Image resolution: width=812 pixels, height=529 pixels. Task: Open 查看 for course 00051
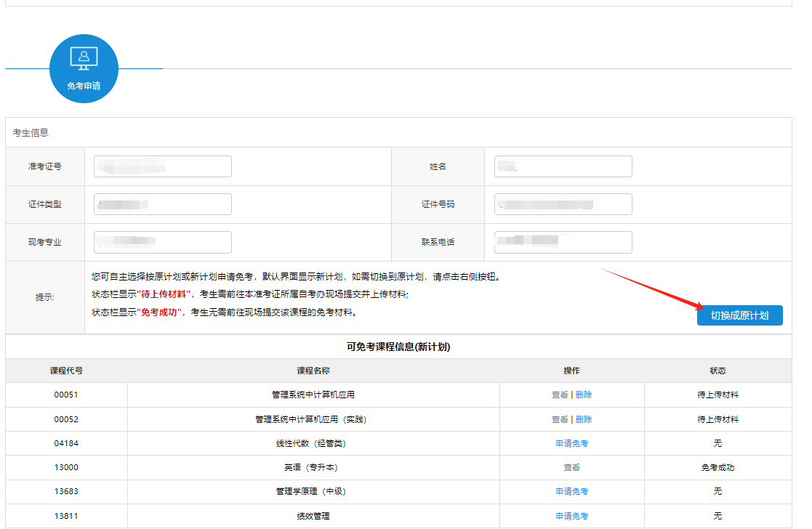(x=560, y=395)
